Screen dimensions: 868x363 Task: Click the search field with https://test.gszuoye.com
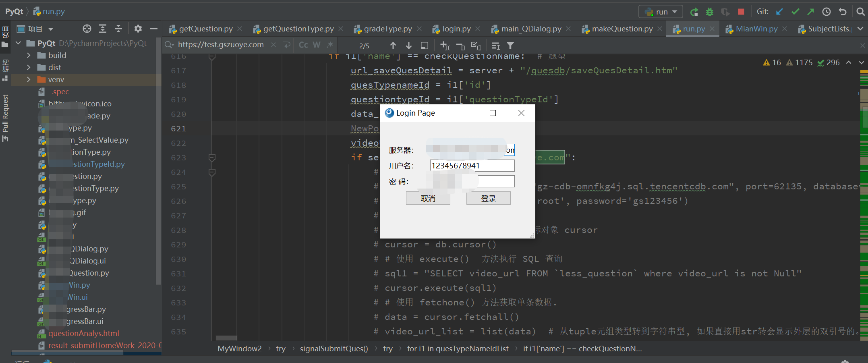221,45
